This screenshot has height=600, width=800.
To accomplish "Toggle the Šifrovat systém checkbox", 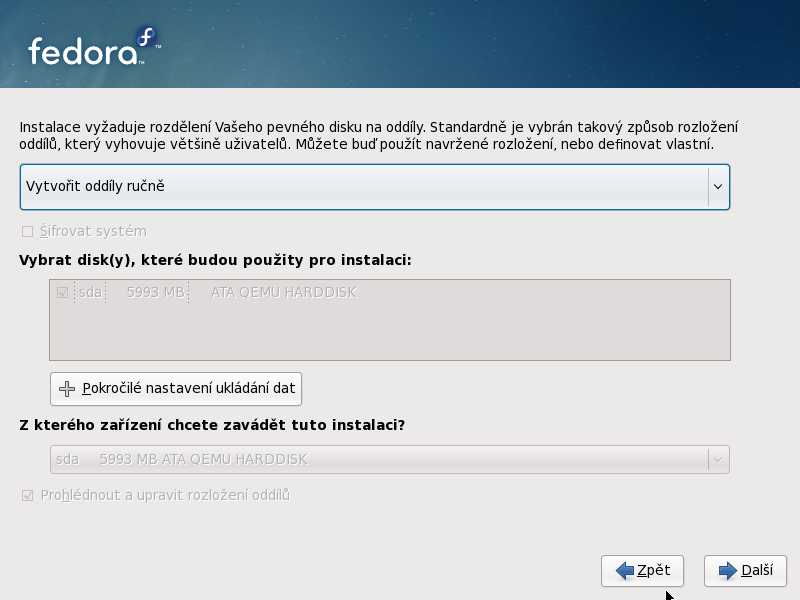I will tap(27, 232).
